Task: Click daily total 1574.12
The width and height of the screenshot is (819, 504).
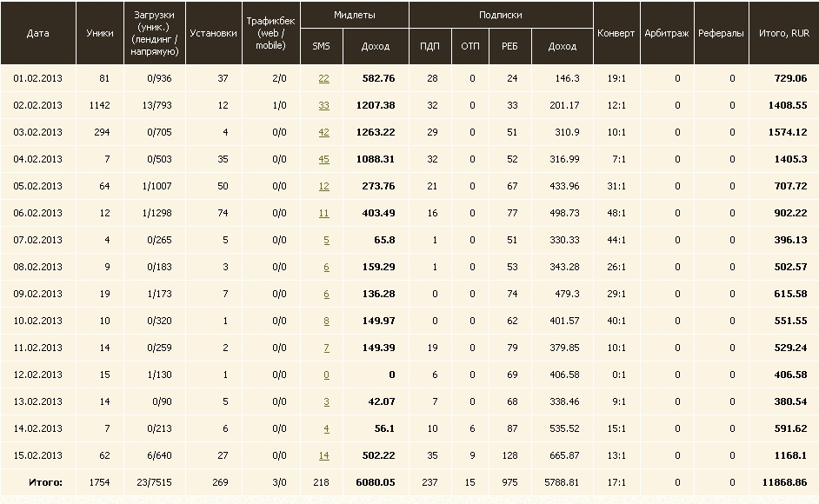Action: [x=788, y=132]
